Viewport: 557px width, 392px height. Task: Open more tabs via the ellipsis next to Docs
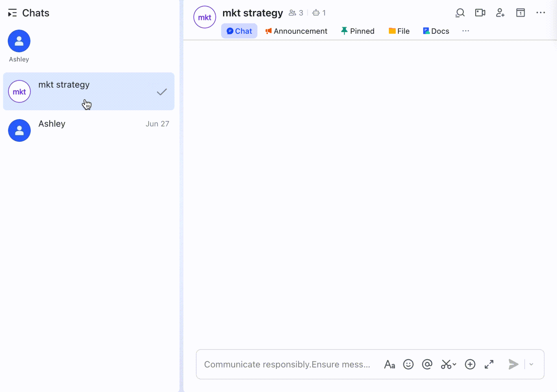click(466, 31)
